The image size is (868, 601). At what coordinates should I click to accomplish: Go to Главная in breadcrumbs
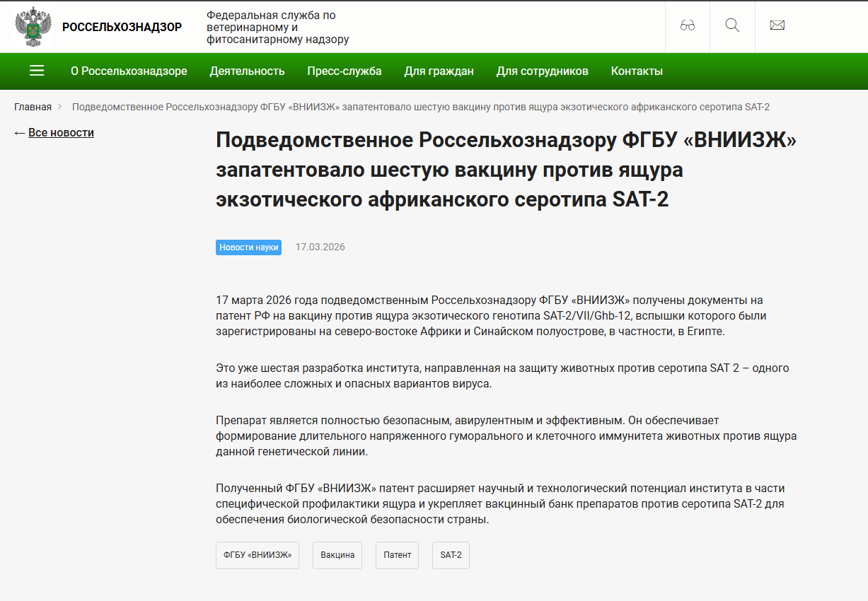33,107
